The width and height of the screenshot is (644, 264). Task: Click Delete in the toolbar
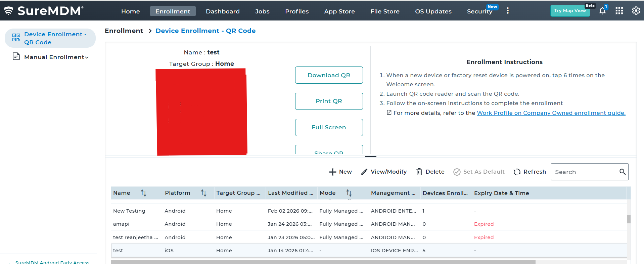click(430, 172)
